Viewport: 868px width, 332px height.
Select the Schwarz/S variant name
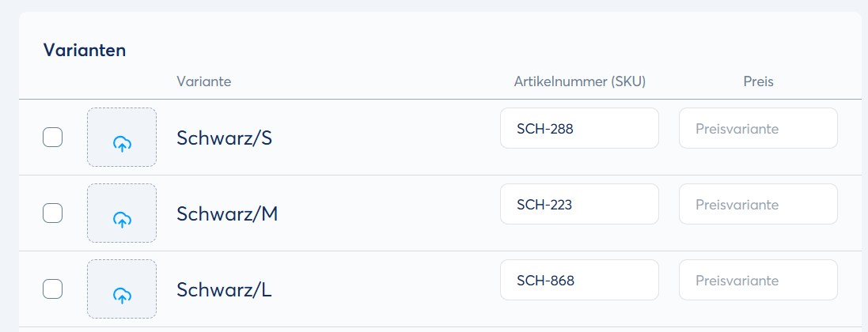(225, 138)
